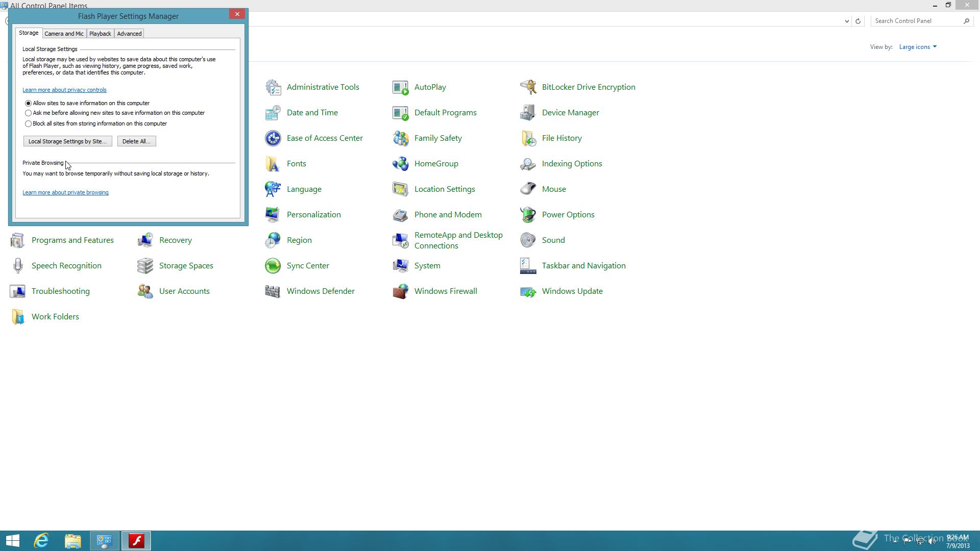Close the Flash Player Settings Manager dialog

237,14
